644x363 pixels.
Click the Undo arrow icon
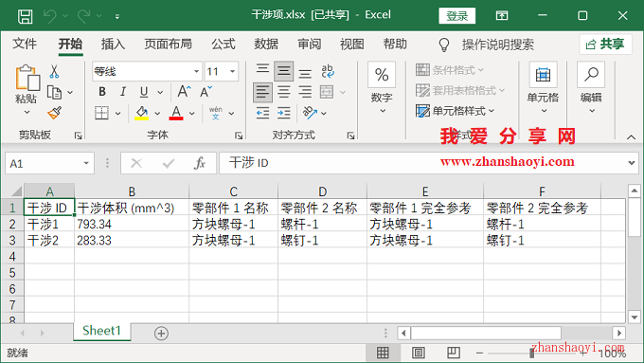50,16
